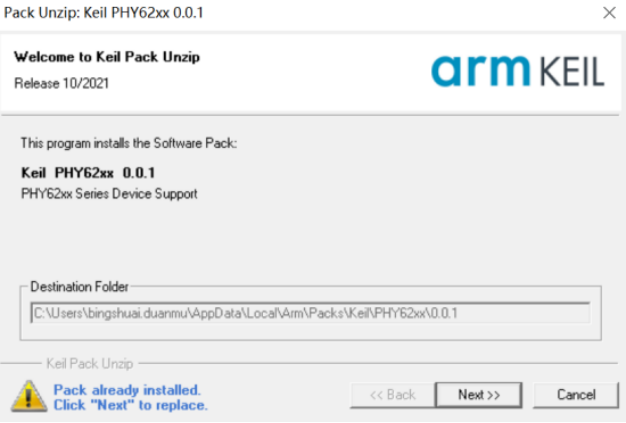Click the "Release 10/2021" text
Image resolution: width=626 pixels, height=423 pixels.
[61, 83]
